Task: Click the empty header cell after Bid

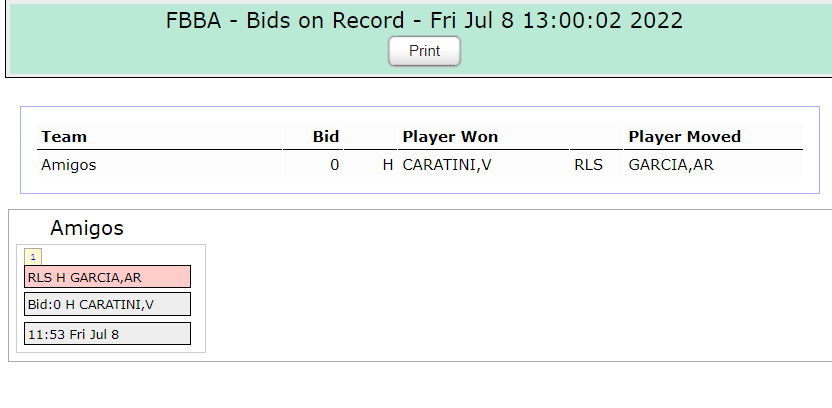Action: (x=370, y=136)
